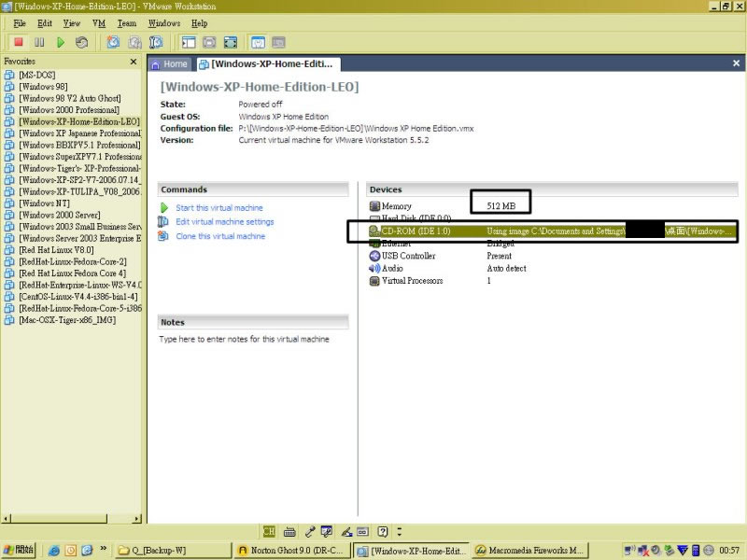Click Clone this virtual machine link
This screenshot has height=560, width=747.
[x=220, y=236]
